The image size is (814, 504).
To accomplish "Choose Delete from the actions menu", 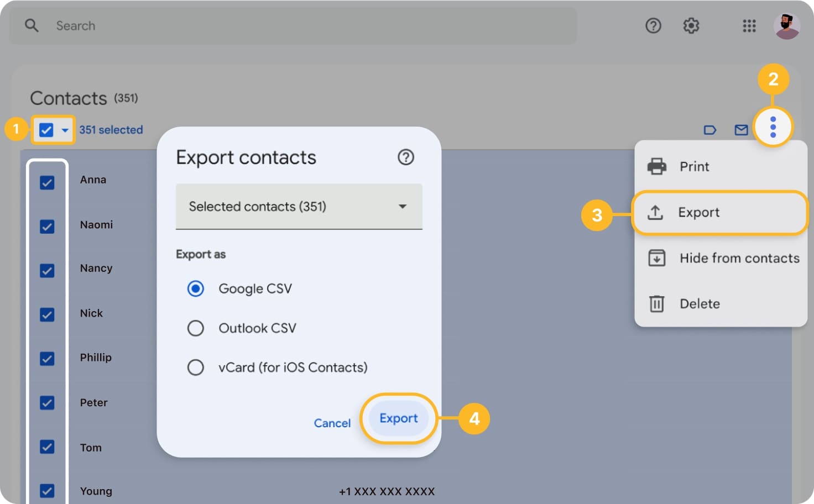I will (699, 303).
